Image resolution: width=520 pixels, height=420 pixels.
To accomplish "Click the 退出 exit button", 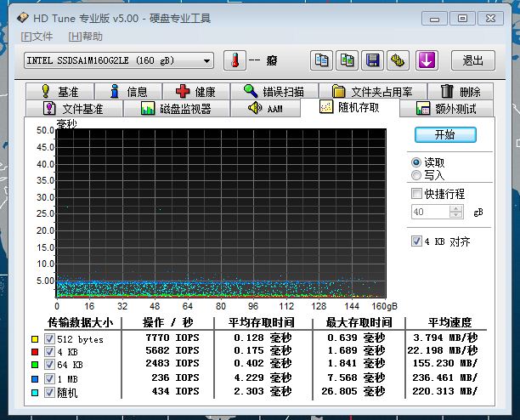I will click(x=473, y=60).
